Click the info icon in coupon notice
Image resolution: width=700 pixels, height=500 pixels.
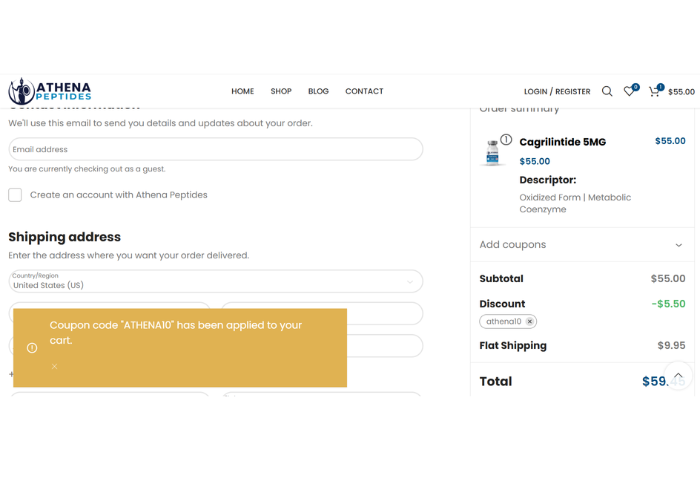pos(32,348)
